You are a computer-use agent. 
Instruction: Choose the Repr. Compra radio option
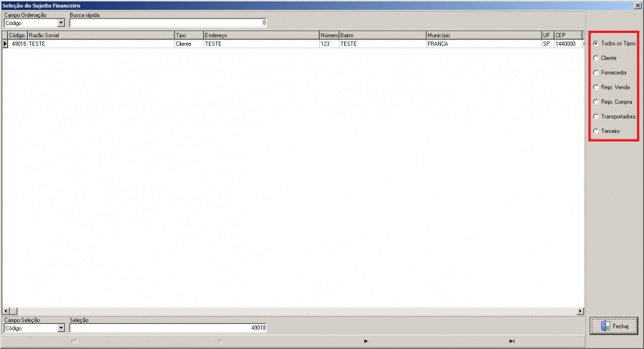[613, 102]
